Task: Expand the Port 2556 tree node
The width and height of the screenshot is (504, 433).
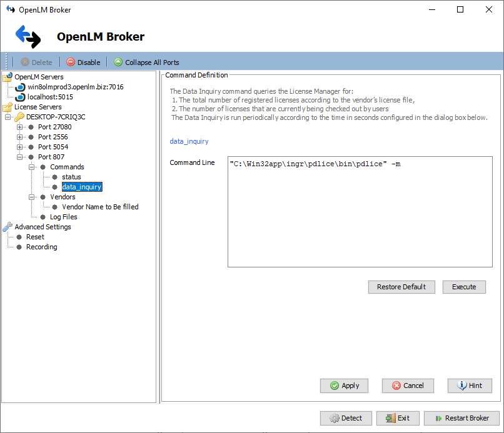Action: coord(20,137)
